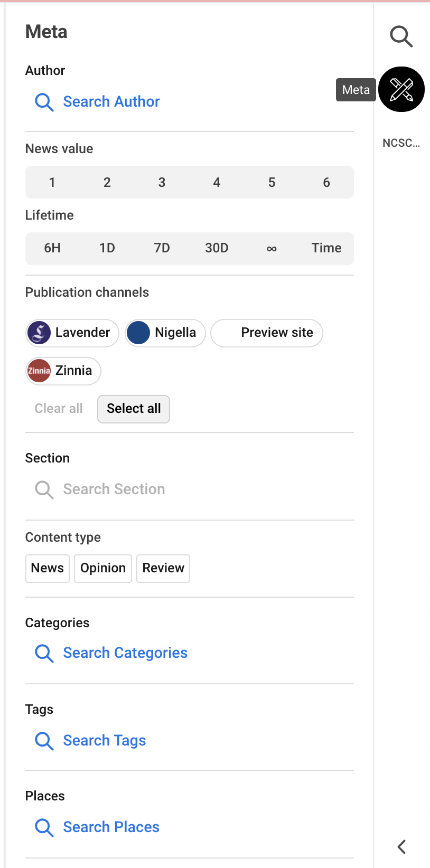Click the Search Places magnifier icon
Viewport: 430px width, 868px height.
[x=44, y=827]
